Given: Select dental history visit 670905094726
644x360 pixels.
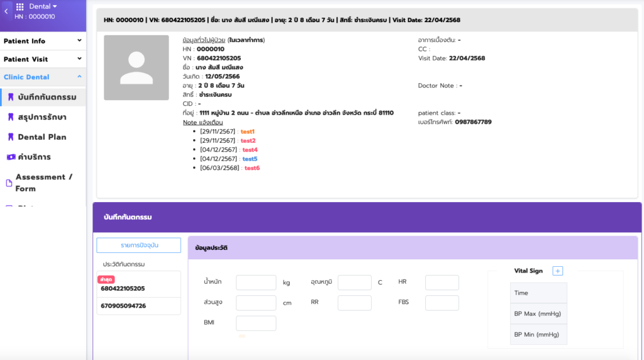Looking at the screenshot, I should point(123,306).
